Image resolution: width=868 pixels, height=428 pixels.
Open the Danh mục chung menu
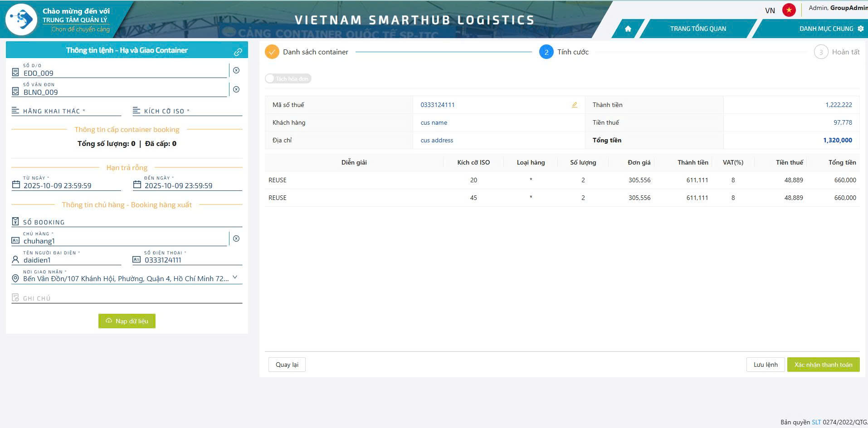[x=826, y=29]
